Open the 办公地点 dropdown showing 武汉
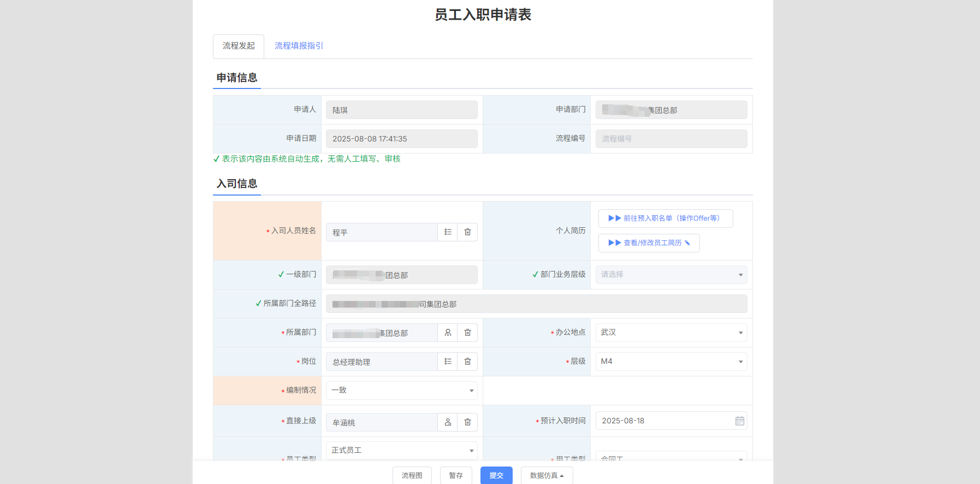Viewport: 980px width, 484px height. tap(672, 333)
